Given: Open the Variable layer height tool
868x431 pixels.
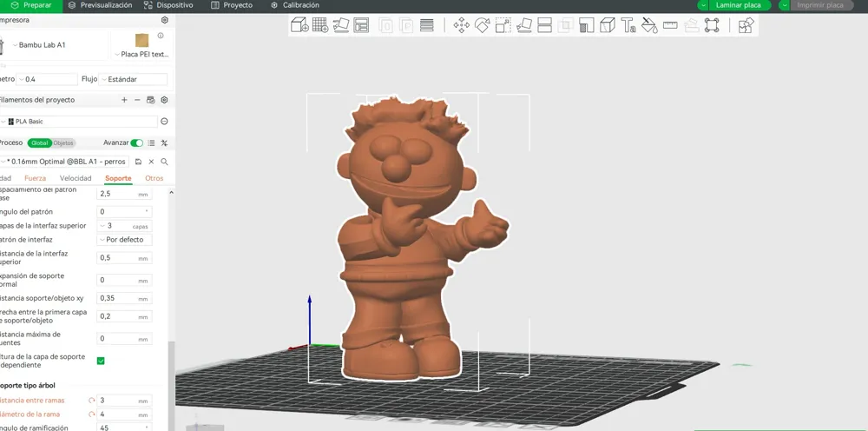Looking at the screenshot, I should pyautogui.click(x=426, y=25).
